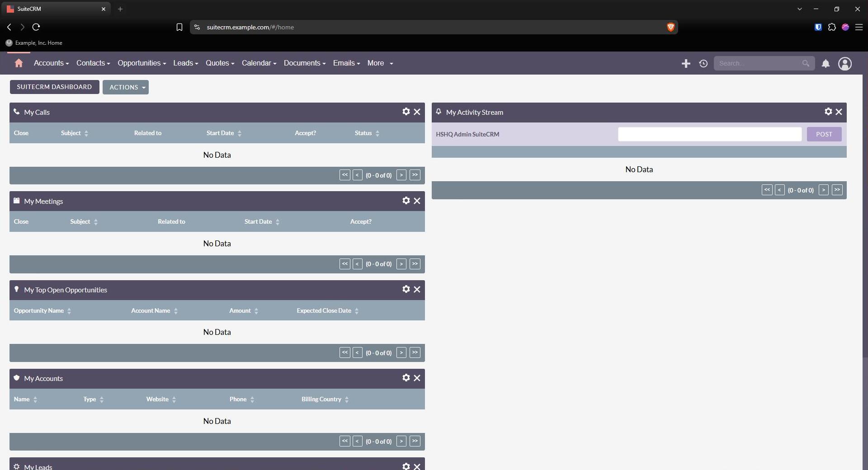Screen dimensions: 868x470
Task: Open the Actions dropdown
Action: tap(126, 87)
